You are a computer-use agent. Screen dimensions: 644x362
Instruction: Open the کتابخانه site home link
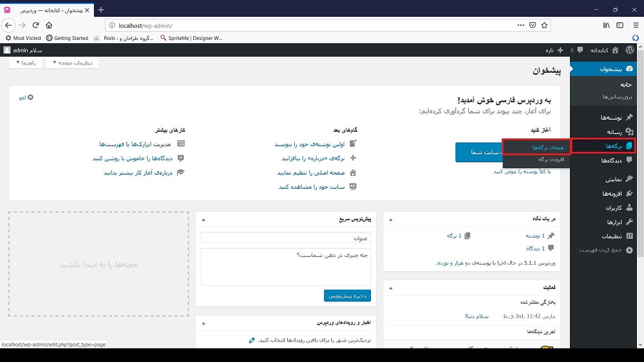tap(604, 50)
